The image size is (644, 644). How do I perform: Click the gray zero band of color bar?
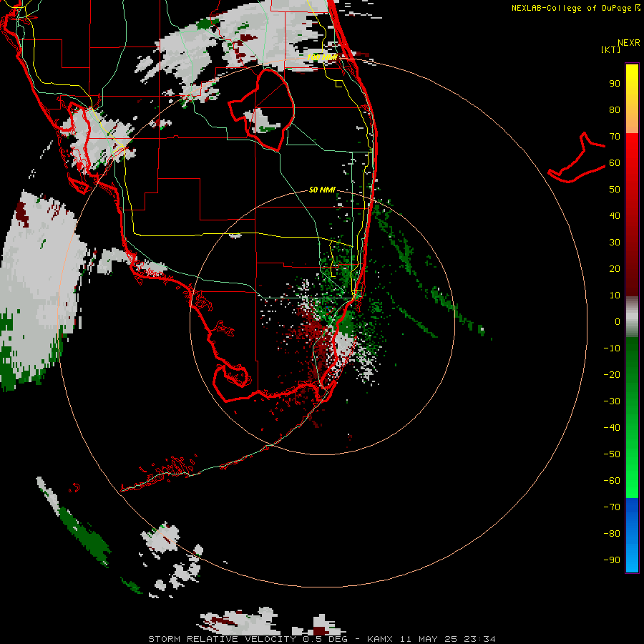(632, 317)
